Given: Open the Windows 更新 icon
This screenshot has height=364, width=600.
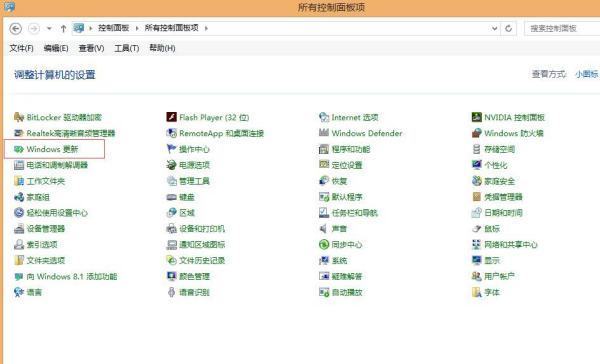Looking at the screenshot, I should [19, 149].
